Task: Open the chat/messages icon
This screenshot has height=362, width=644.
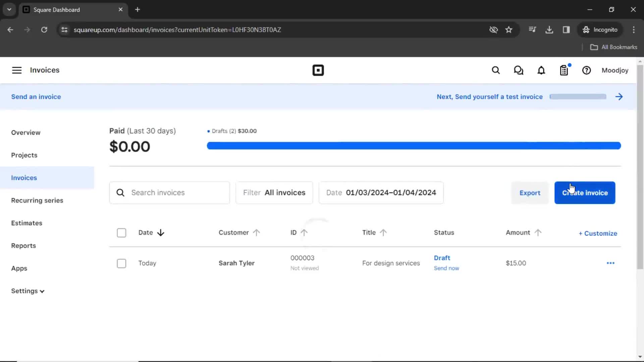Action: pyautogui.click(x=519, y=70)
